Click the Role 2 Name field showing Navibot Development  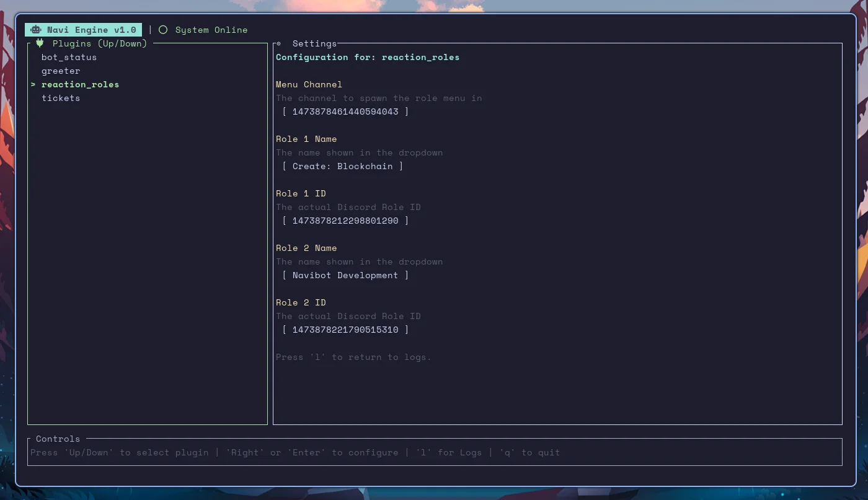[x=345, y=275]
